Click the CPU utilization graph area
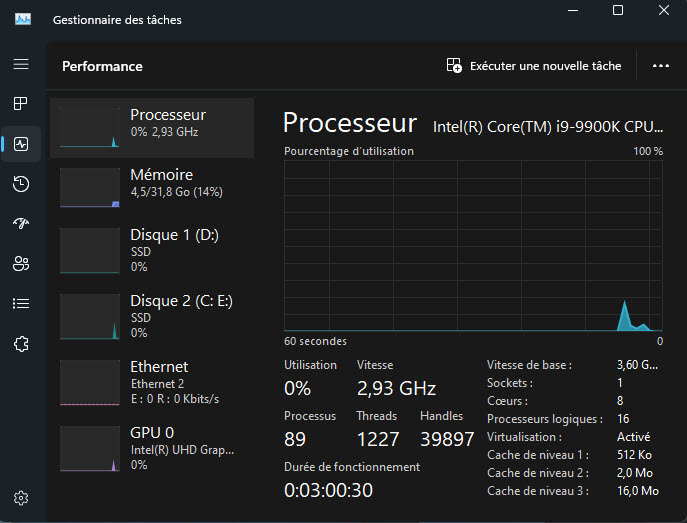Screen dimensions: 687x523 (473, 245)
